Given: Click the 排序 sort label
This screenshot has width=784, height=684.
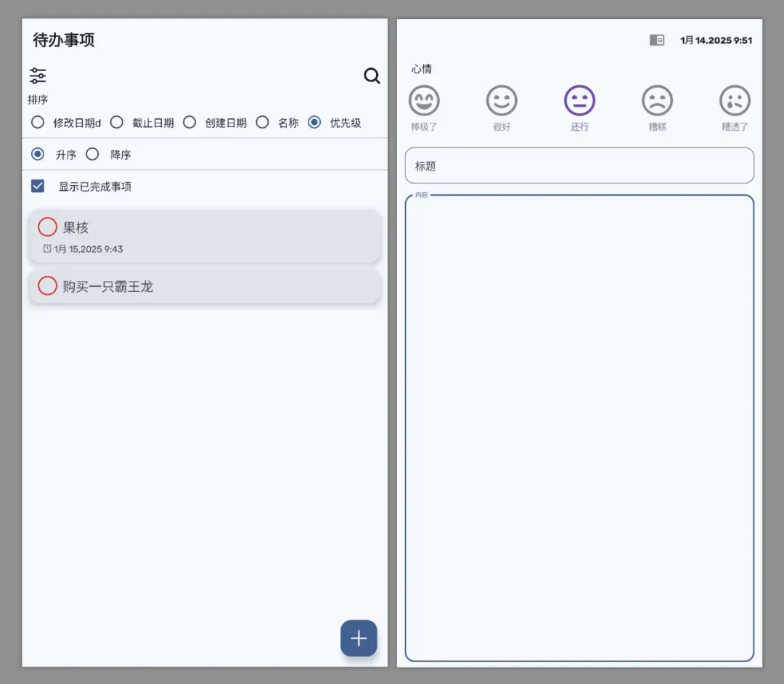Looking at the screenshot, I should click(x=38, y=99).
